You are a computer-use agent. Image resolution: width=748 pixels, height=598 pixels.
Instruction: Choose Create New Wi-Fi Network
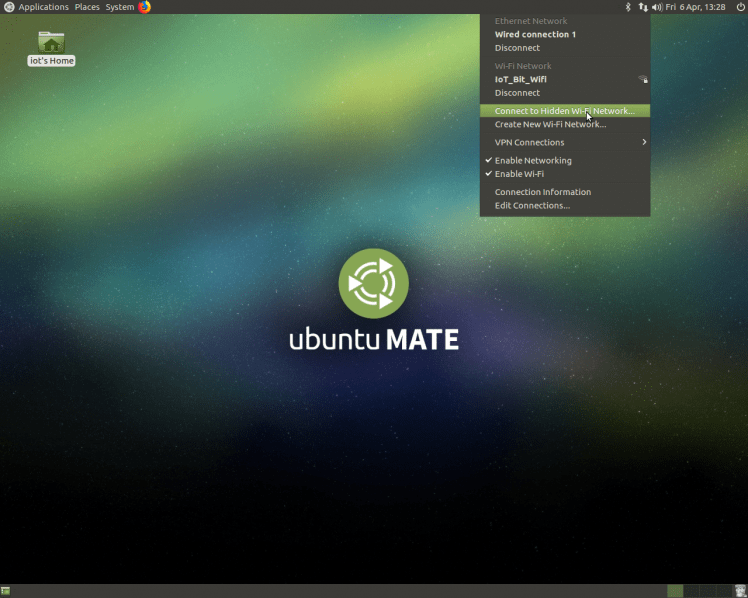tap(565, 124)
